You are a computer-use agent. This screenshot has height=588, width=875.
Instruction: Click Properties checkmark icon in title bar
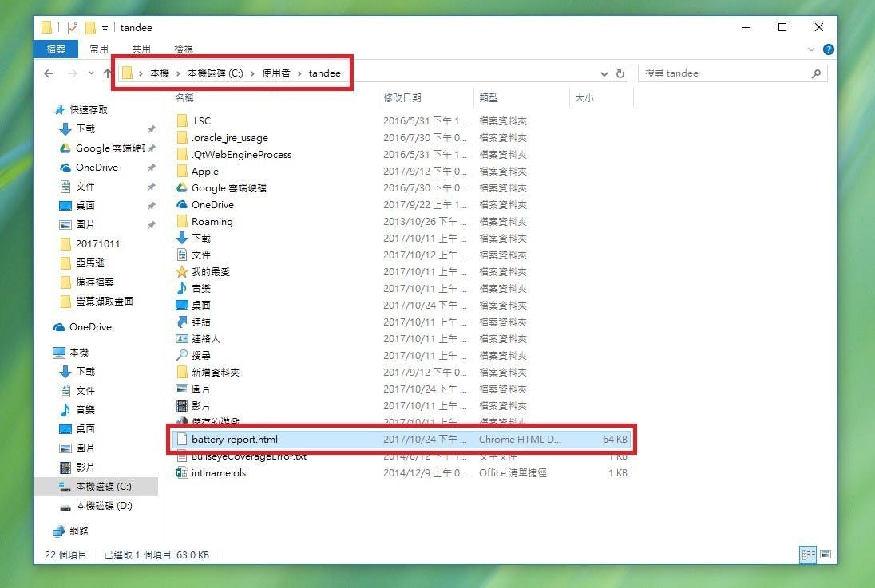(x=73, y=27)
